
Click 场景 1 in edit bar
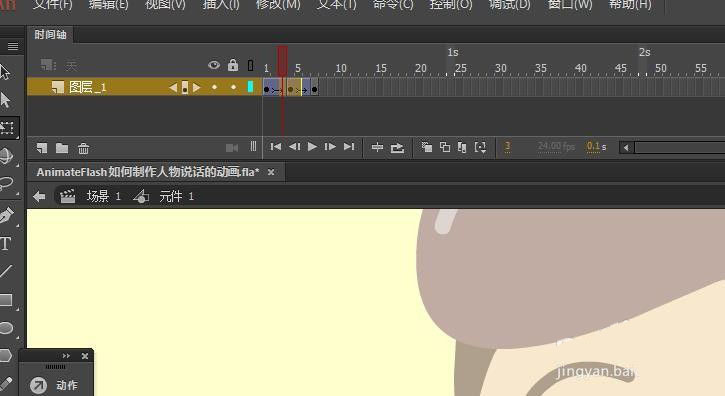[x=103, y=196]
